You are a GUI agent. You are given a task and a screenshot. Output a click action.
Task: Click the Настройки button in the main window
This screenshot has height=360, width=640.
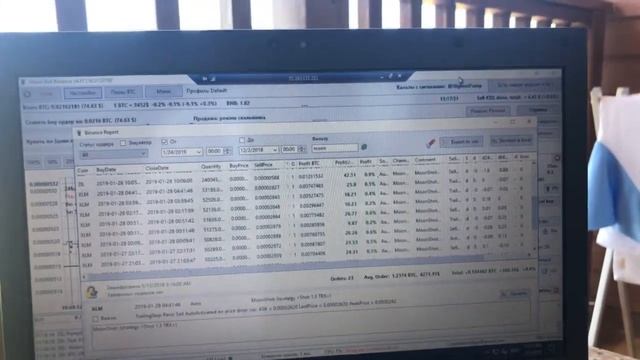(82, 93)
